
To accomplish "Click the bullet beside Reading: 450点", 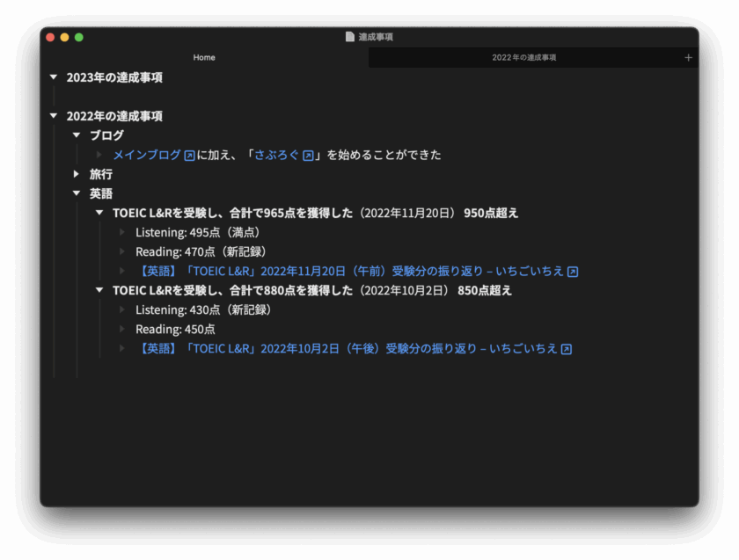I will [122, 329].
